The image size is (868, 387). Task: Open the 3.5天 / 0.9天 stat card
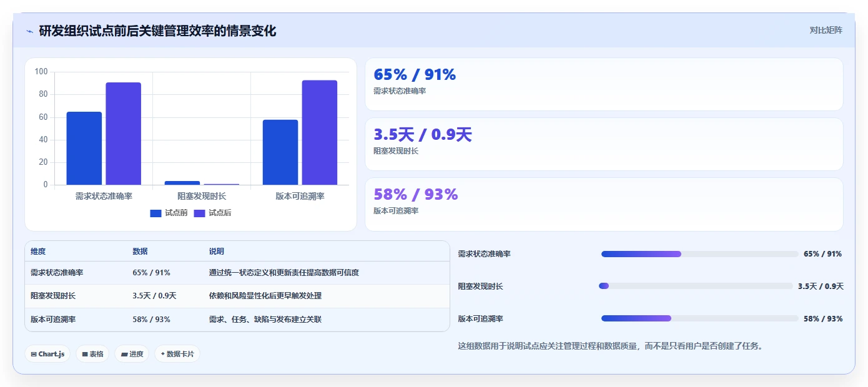click(x=604, y=144)
